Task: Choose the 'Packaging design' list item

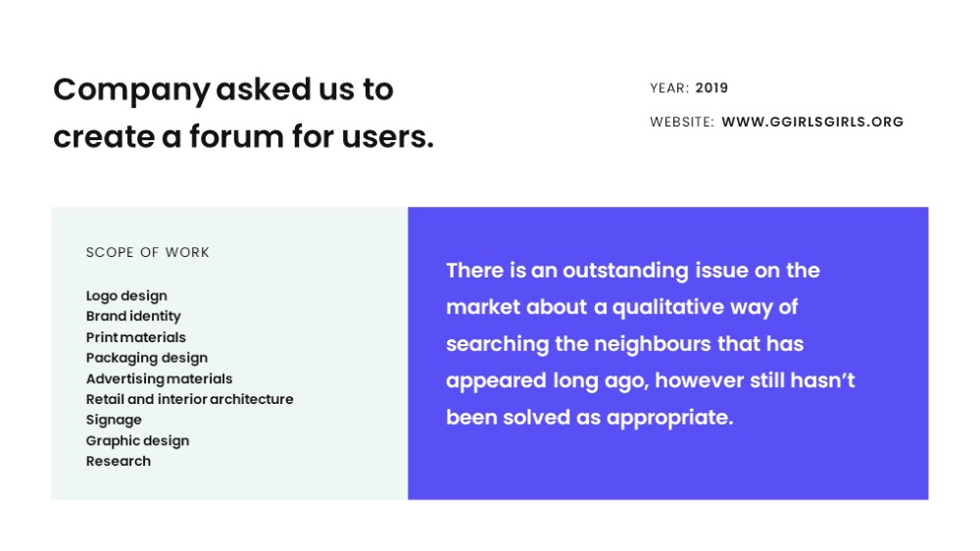Action: [x=147, y=358]
